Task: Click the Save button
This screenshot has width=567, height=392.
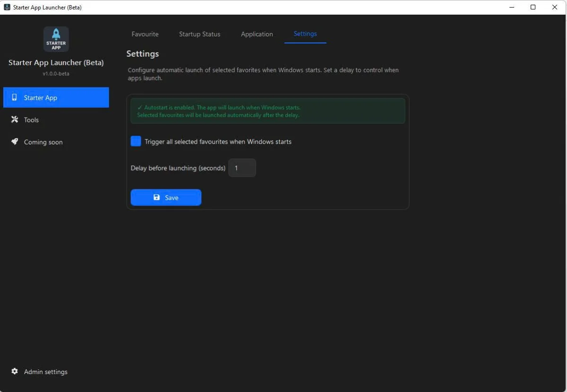Action: coord(165,197)
